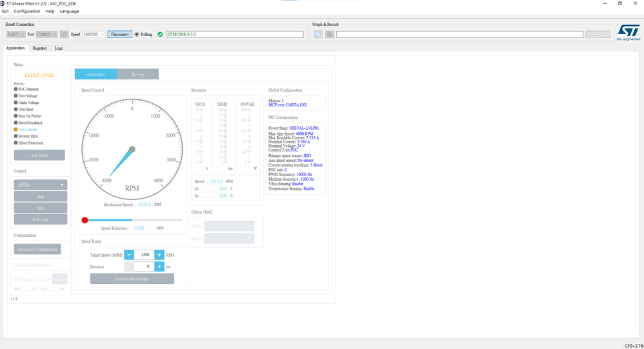This screenshot has width=644, height=349.
Task: Open the DAC 1 dropdown
Action: click(229, 226)
